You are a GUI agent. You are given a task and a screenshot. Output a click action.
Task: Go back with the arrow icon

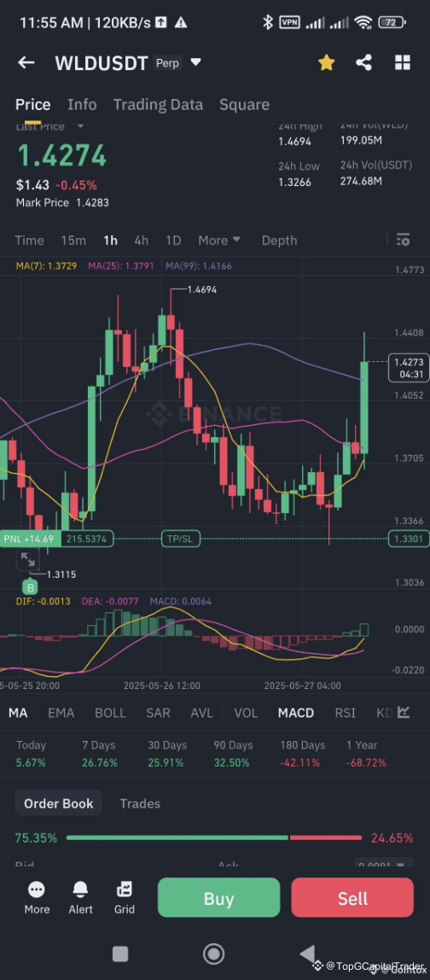[x=26, y=62]
